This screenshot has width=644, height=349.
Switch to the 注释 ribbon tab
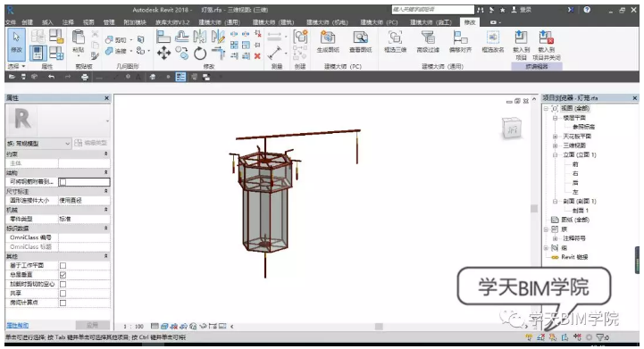pos(68,22)
